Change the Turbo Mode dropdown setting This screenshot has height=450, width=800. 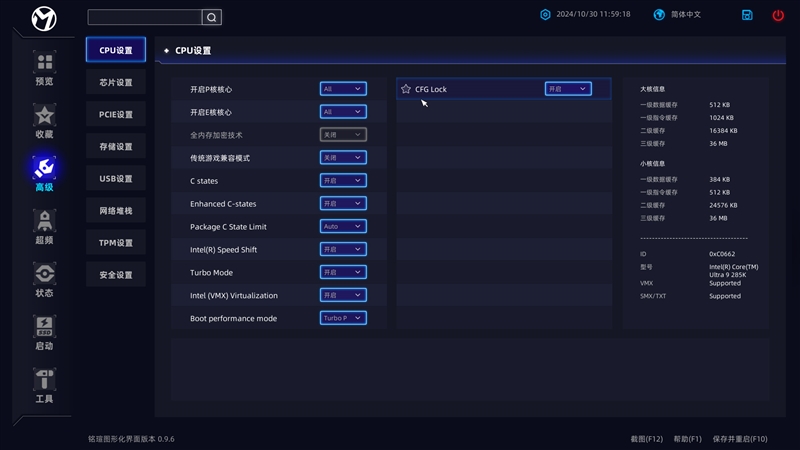pyautogui.click(x=343, y=273)
